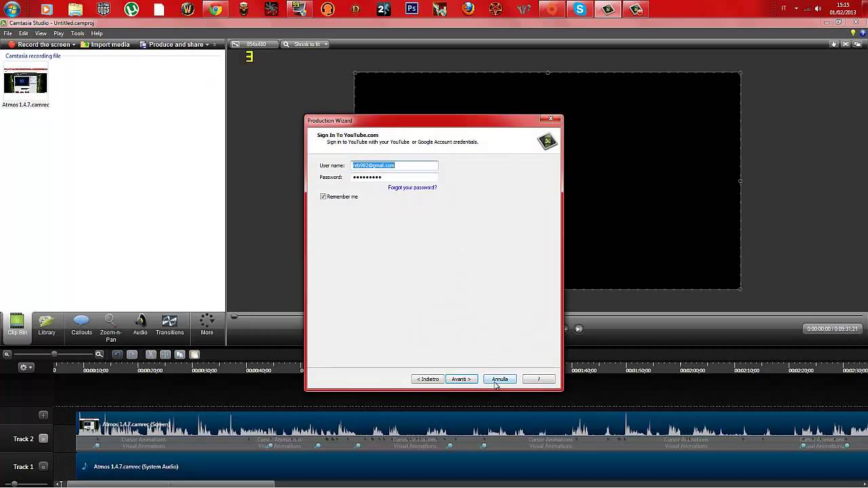Click the track height slider handle
Viewport: 868px width, 488px height.
[x=14, y=484]
